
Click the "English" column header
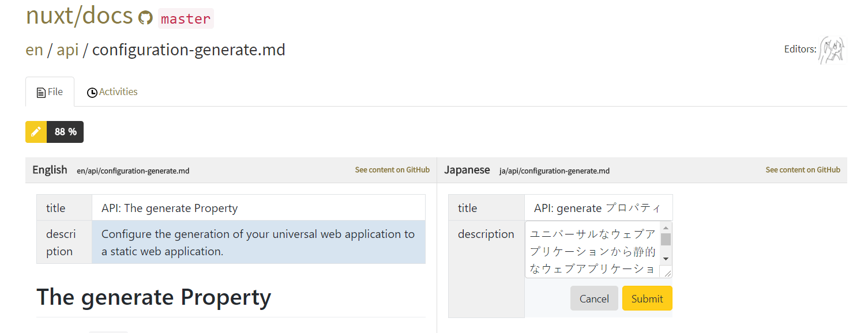tap(50, 169)
